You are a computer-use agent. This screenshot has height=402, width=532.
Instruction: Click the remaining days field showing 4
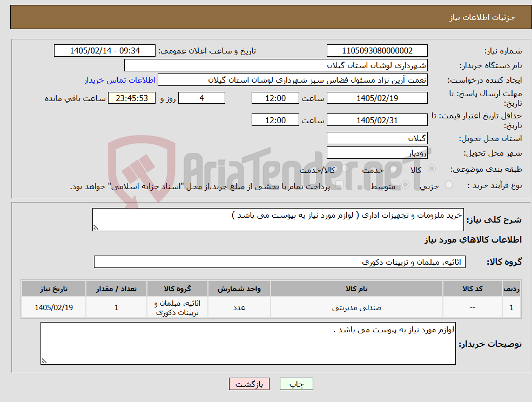pos(201,98)
